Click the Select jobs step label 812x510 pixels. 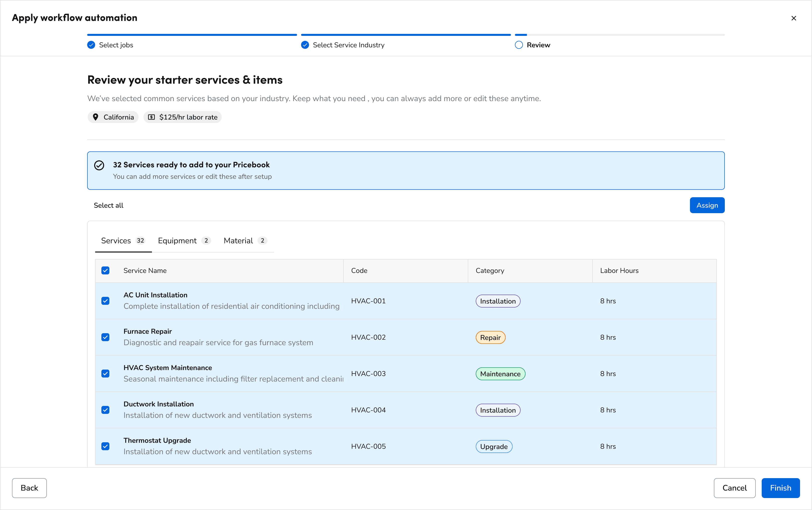116,45
